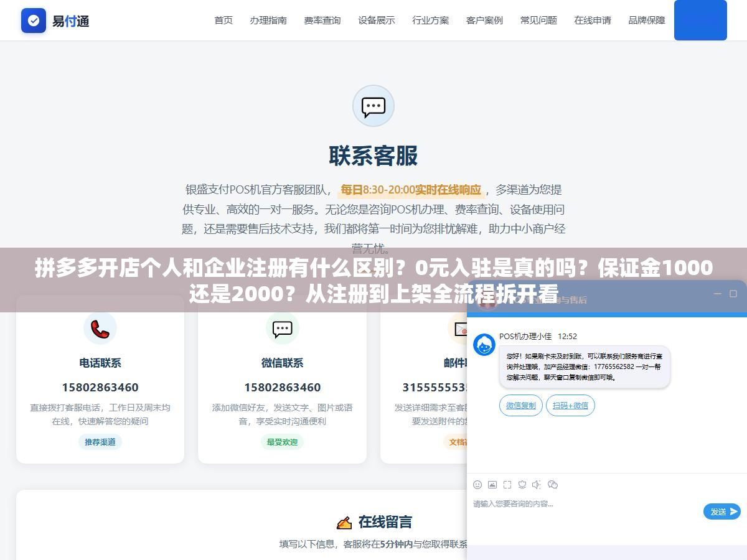Open 品牌保障 in the navigation bar
The width and height of the screenshot is (747, 560).
(647, 21)
